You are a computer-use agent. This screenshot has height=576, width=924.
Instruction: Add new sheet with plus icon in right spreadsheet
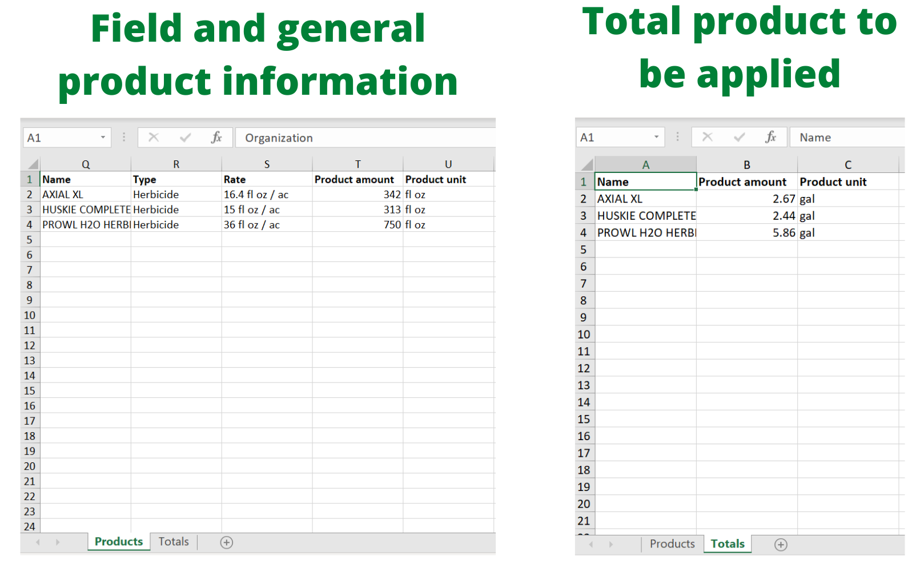[781, 545]
